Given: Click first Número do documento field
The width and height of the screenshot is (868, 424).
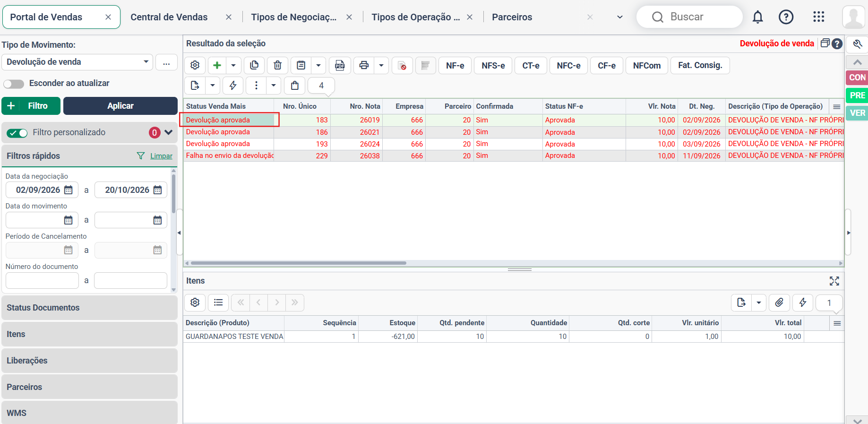Looking at the screenshot, I should pos(42,280).
